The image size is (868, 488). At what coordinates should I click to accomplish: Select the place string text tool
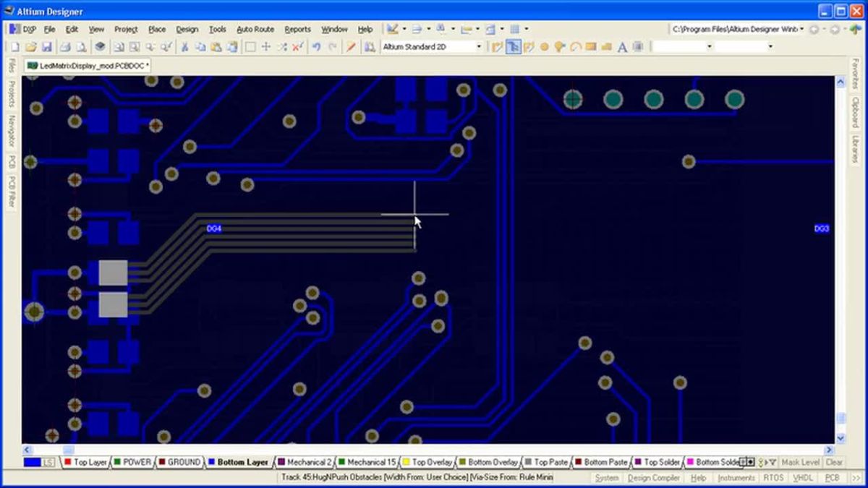[621, 46]
